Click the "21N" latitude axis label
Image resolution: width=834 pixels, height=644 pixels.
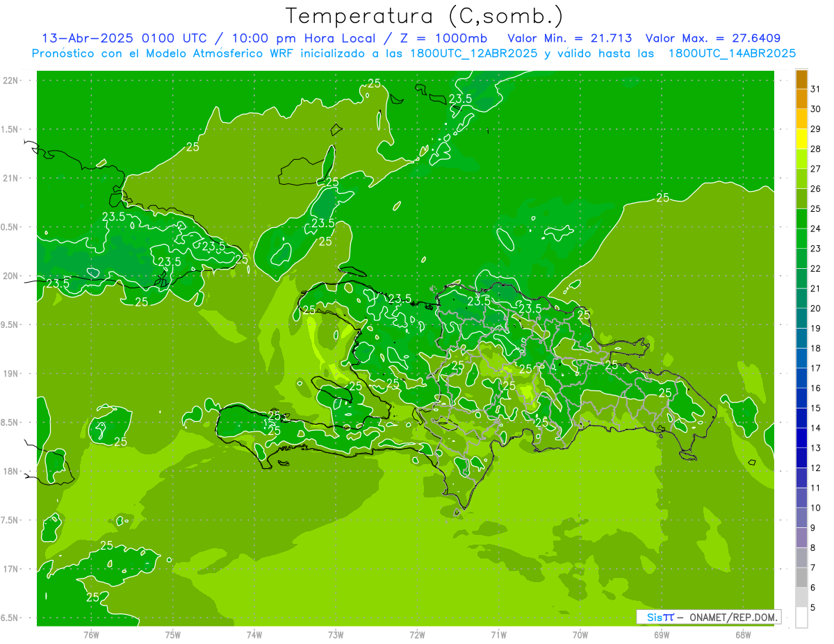pyautogui.click(x=11, y=179)
